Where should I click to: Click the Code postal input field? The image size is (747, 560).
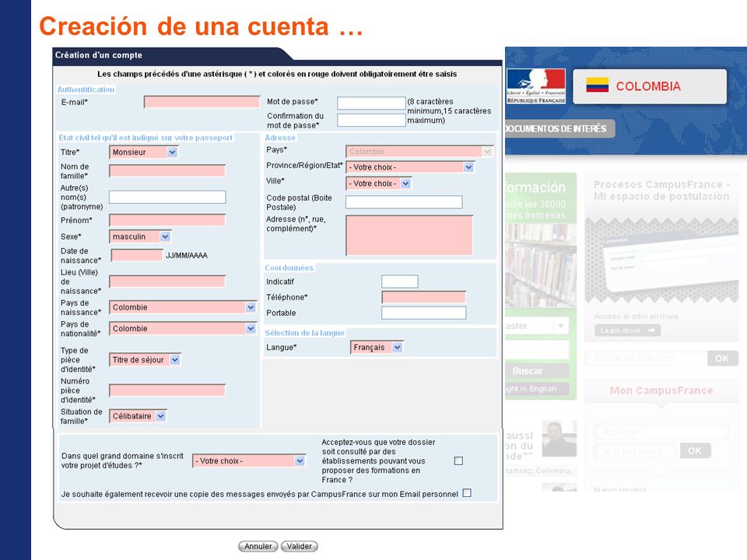(x=404, y=202)
